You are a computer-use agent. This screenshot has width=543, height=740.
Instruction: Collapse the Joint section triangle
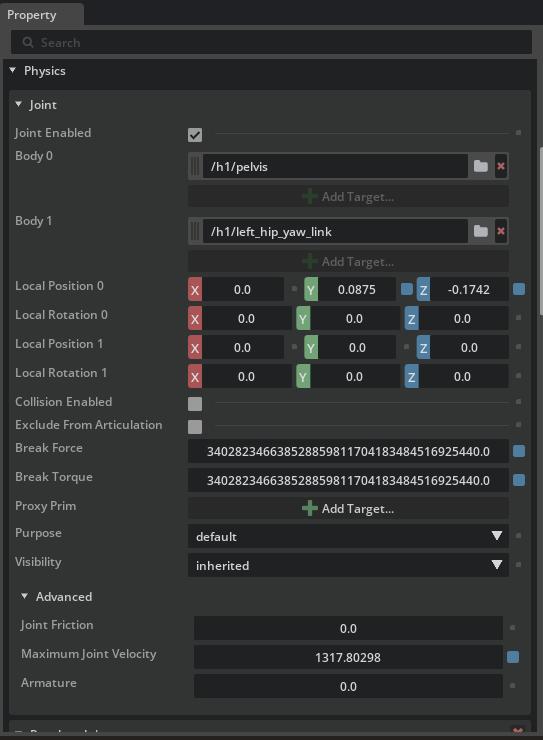18,104
